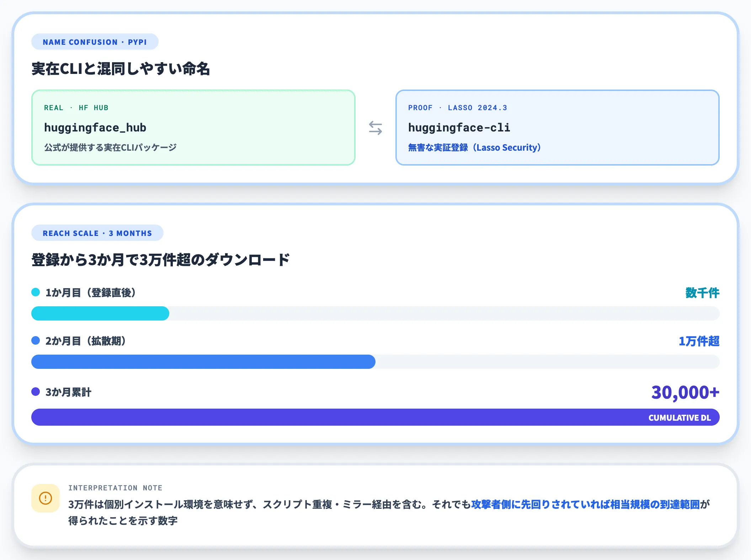Click the huggingface_hub package name

coord(95,128)
